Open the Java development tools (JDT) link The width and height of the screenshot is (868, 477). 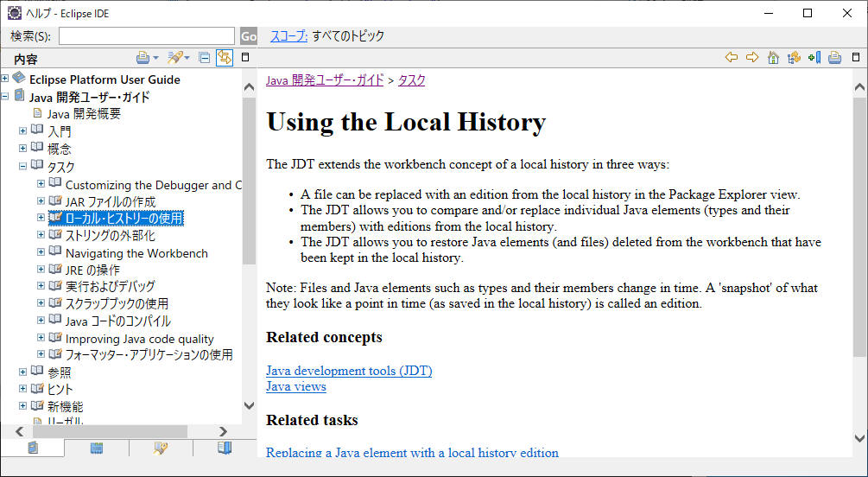click(x=349, y=371)
